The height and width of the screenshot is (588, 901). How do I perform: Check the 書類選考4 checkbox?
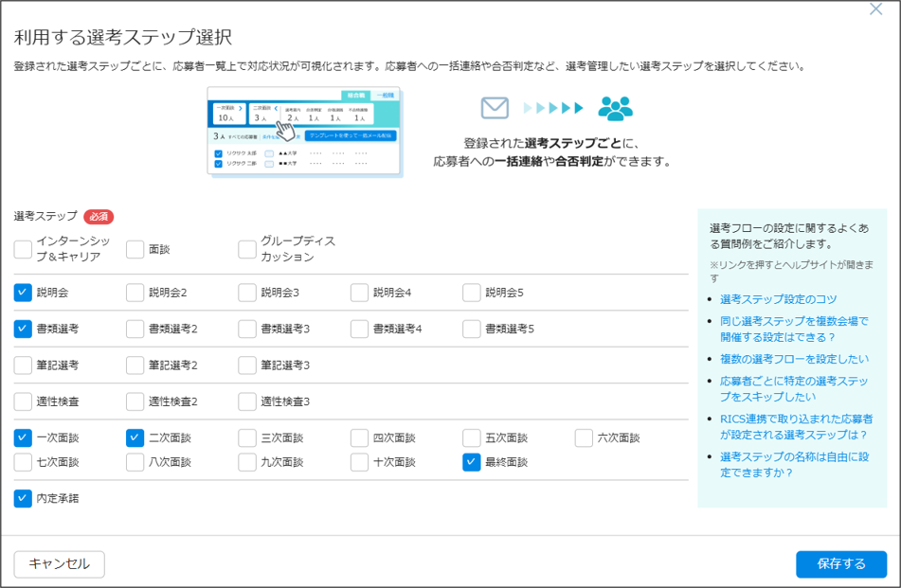click(359, 329)
